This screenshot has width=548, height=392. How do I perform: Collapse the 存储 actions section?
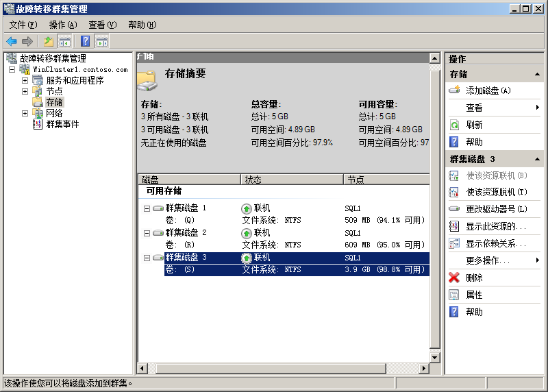tap(537, 74)
